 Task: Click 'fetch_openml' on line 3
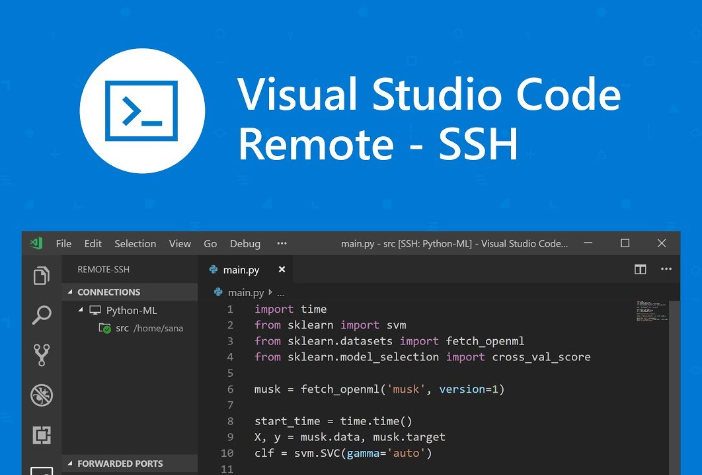485,341
